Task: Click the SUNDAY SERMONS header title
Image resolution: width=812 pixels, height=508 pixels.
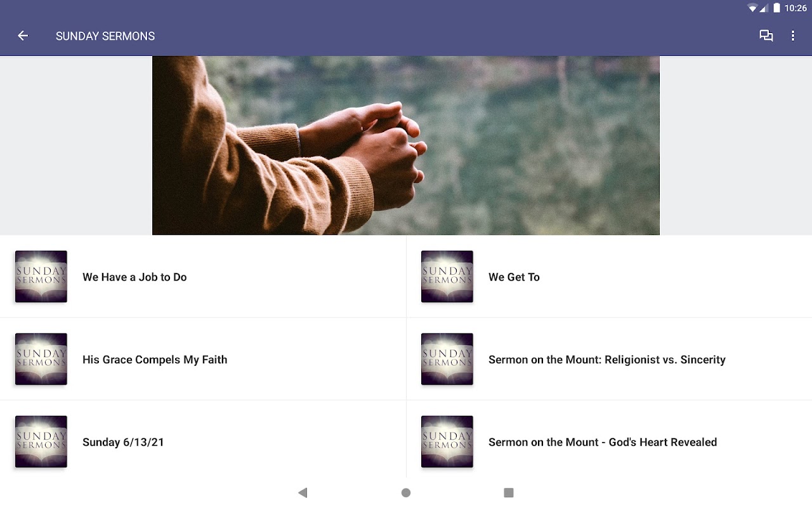Action: coord(105,36)
